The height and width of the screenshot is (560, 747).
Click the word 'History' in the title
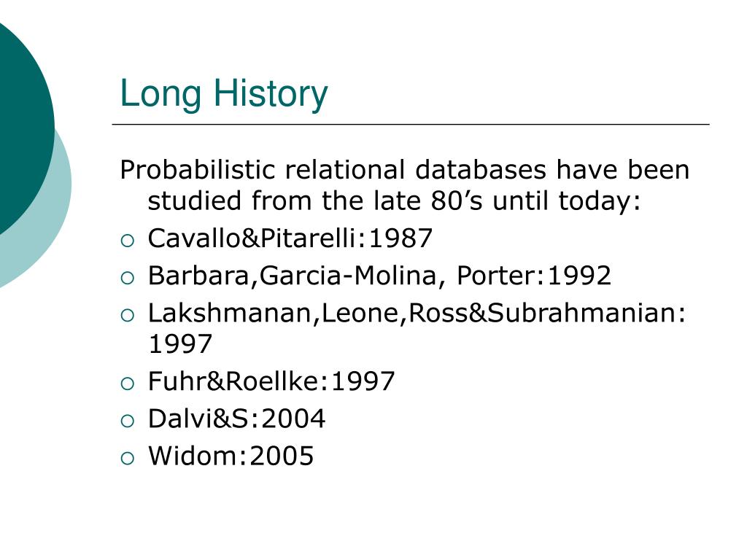271,94
